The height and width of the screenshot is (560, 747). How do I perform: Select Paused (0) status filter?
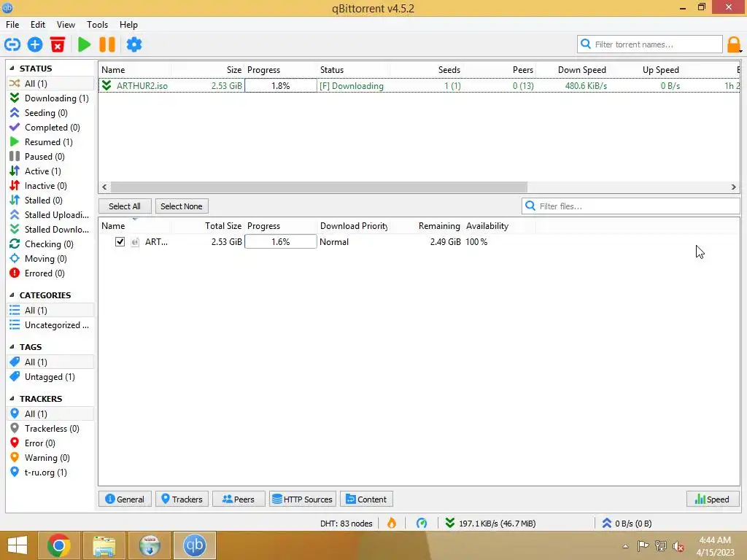tap(50, 157)
